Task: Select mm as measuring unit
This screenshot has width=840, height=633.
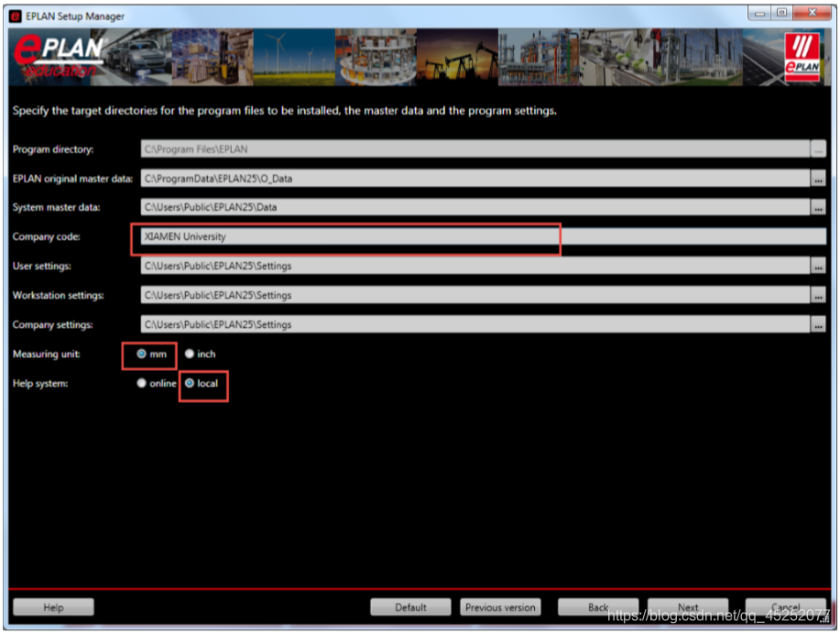Action: 142,355
